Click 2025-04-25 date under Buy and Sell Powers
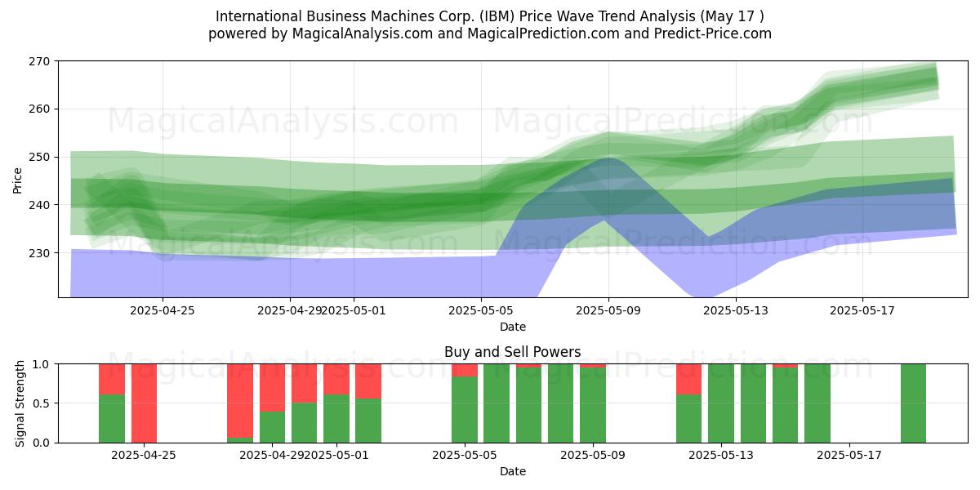The width and height of the screenshot is (980, 490). 144,455
